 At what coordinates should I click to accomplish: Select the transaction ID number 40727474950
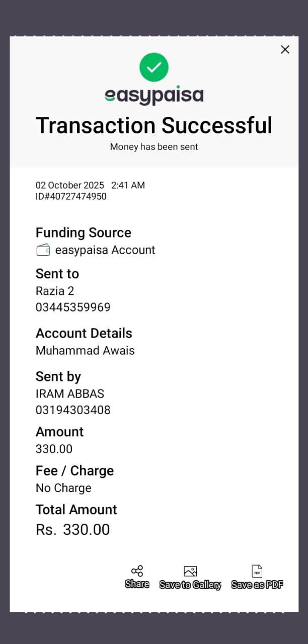pos(71,197)
